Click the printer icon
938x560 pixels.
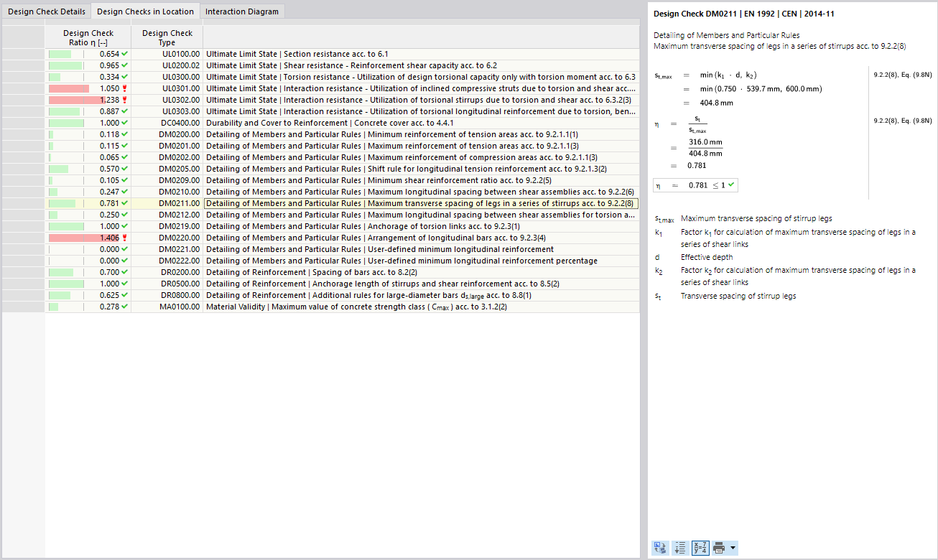[x=719, y=548]
